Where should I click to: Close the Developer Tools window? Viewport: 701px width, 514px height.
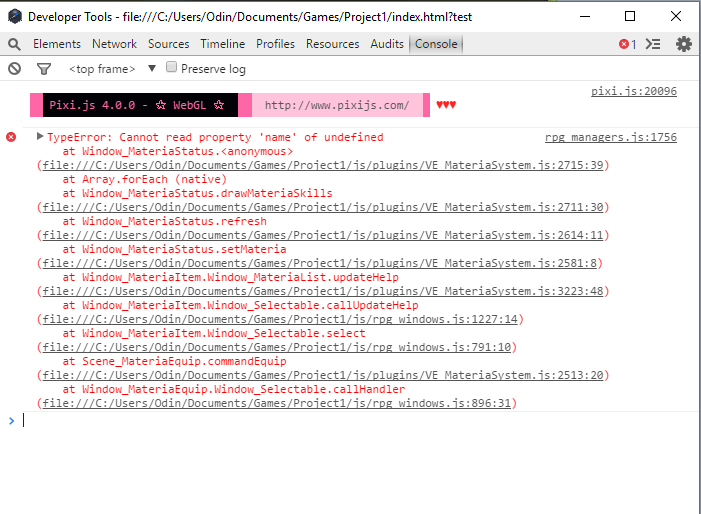(x=676, y=17)
